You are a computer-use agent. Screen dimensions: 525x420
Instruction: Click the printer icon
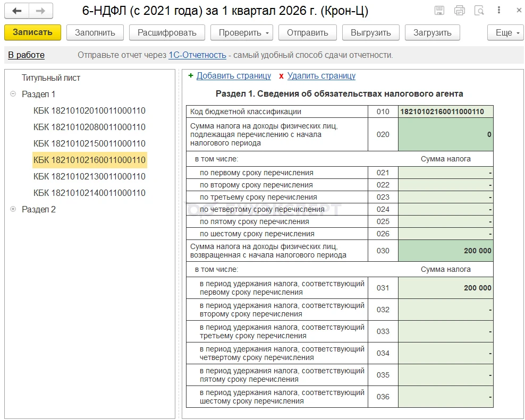click(x=459, y=11)
